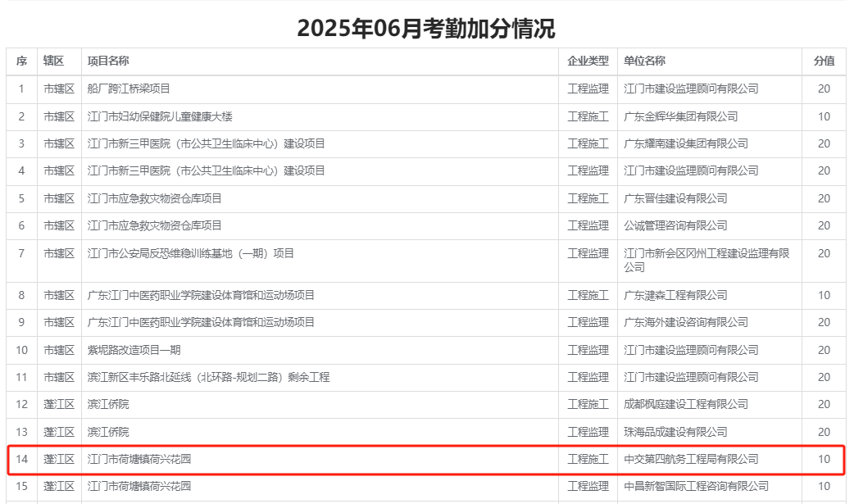Image resolution: width=854 pixels, height=504 pixels.
Task: Click the 序 column header
Action: click(21, 61)
